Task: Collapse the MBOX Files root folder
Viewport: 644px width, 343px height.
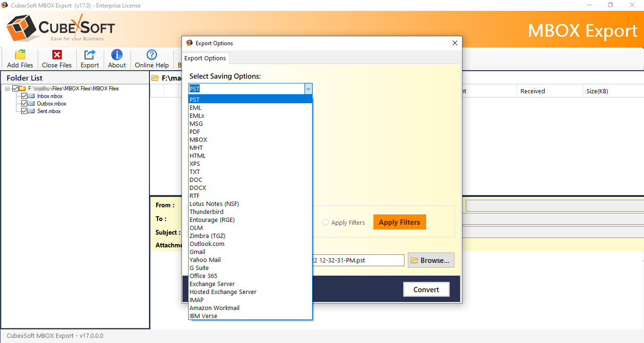Action: pos(7,88)
